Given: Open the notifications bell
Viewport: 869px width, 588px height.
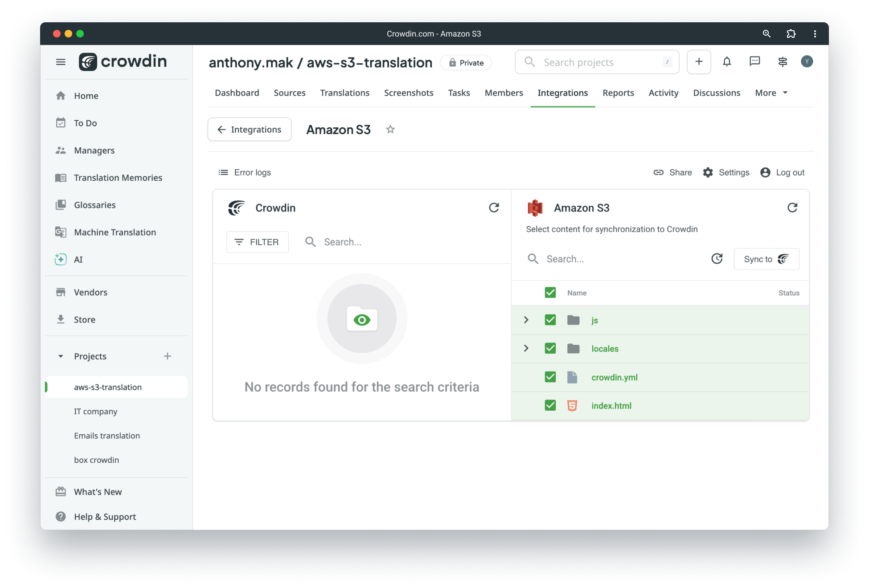Looking at the screenshot, I should coord(727,62).
